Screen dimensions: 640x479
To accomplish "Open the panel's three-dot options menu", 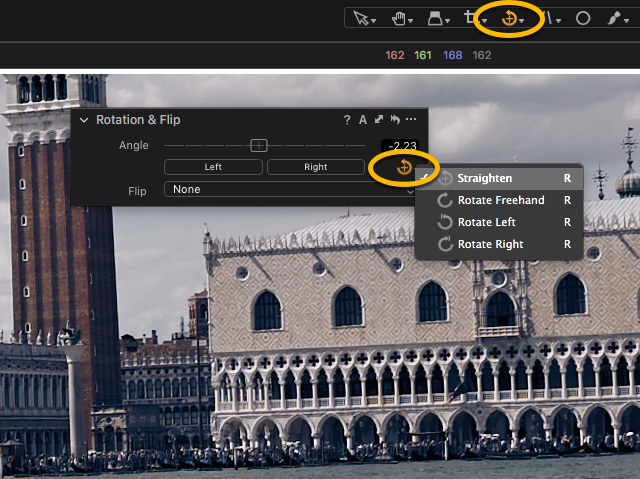I will 411,120.
